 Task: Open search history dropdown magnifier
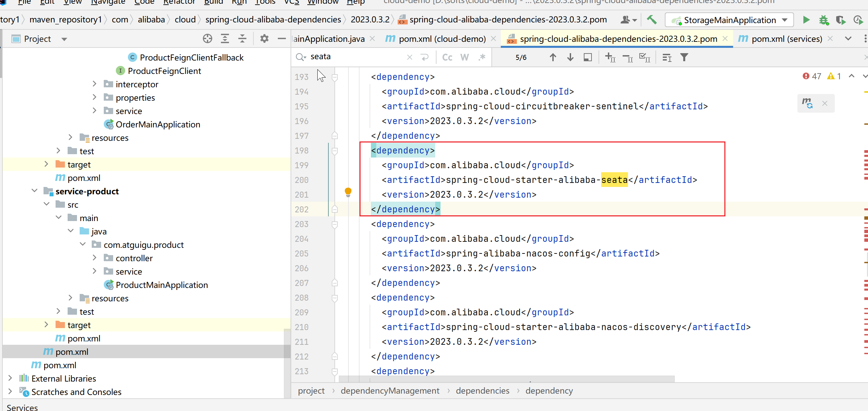[300, 57]
